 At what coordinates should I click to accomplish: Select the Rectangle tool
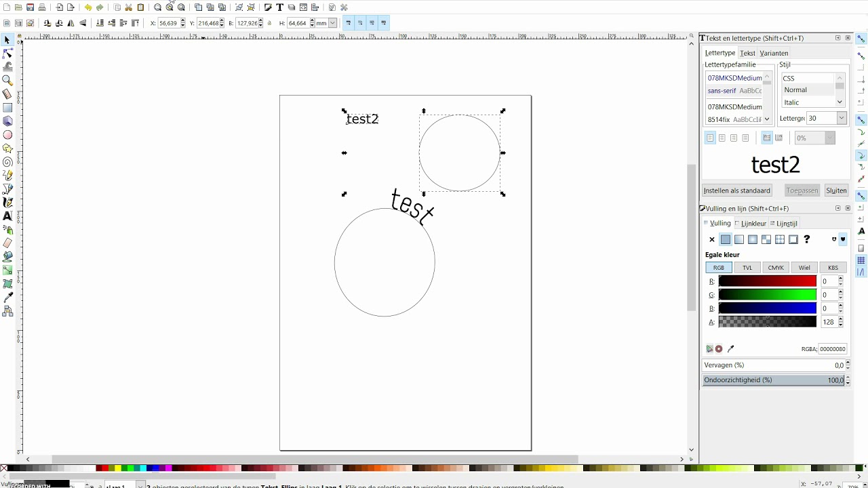[x=7, y=108]
